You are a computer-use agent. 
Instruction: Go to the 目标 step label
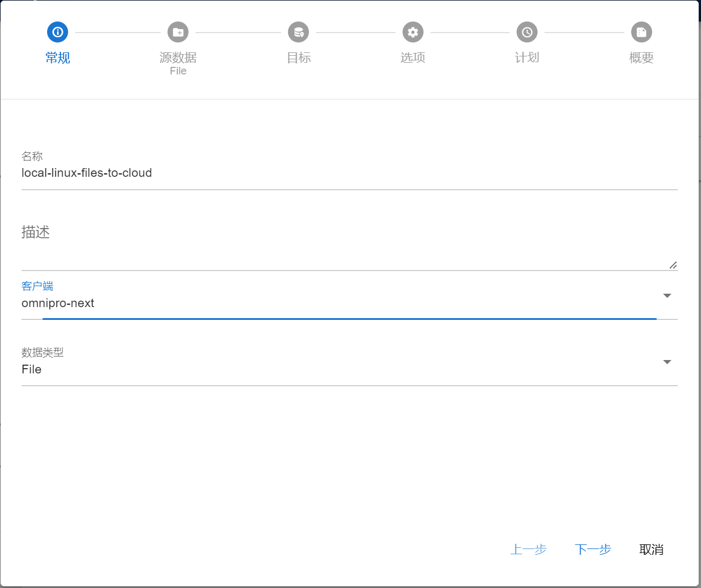298,58
